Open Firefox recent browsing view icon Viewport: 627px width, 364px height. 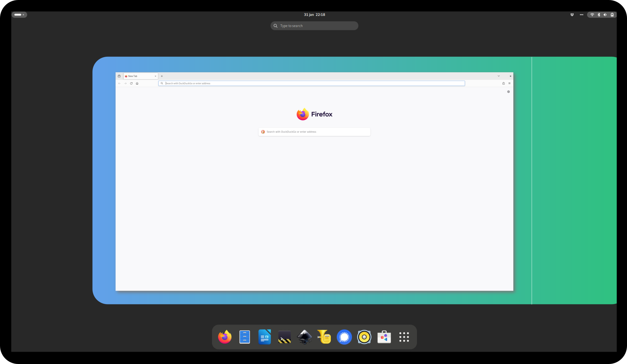click(119, 76)
